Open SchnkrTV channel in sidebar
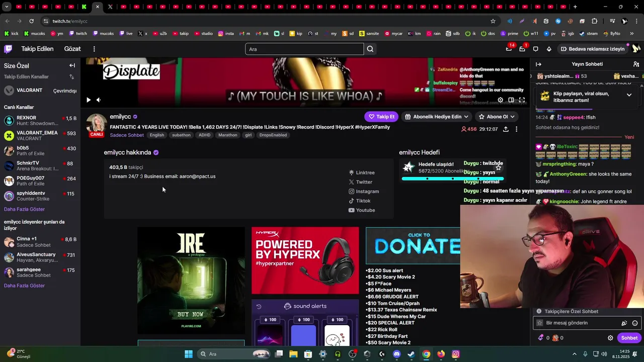 (40, 166)
